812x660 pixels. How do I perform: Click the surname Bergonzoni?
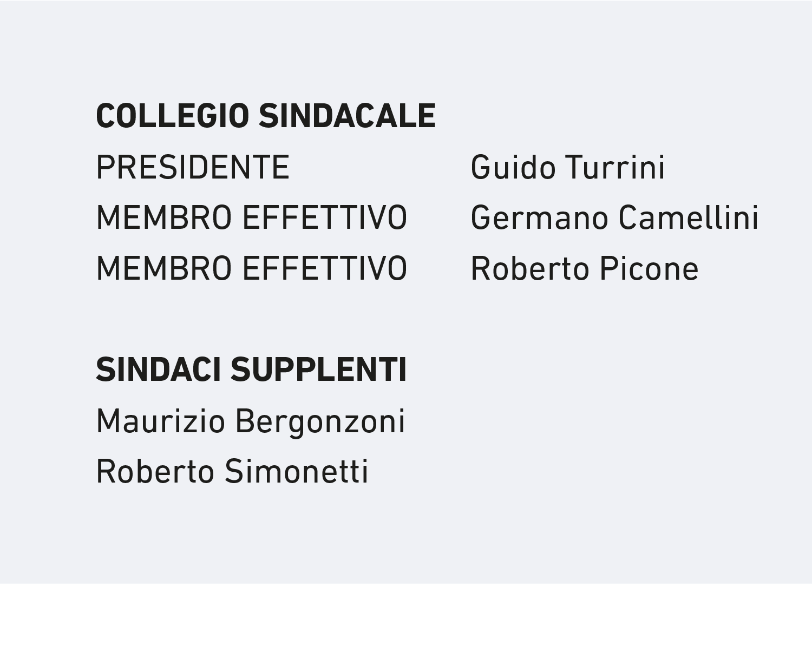click(x=320, y=422)
